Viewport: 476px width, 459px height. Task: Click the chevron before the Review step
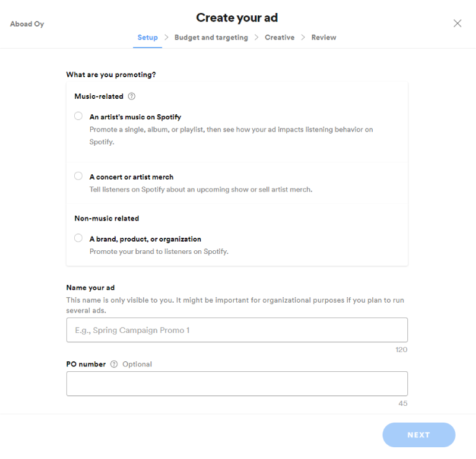(x=303, y=38)
